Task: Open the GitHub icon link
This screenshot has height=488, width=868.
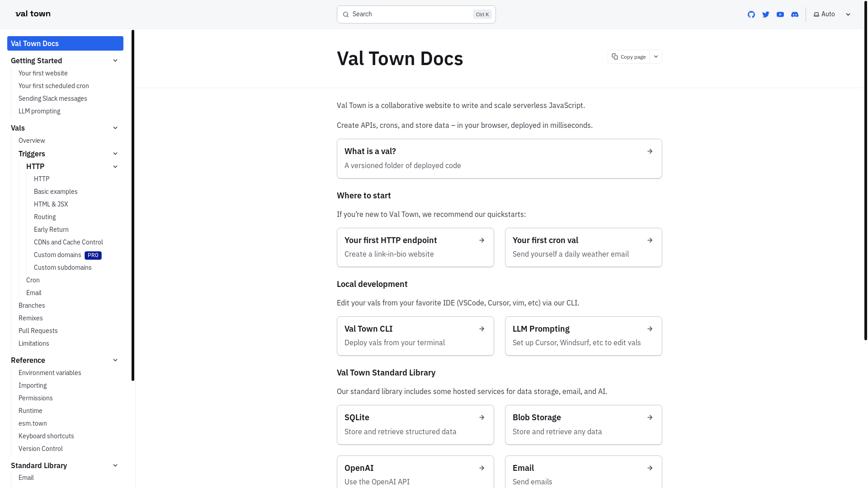Action: coord(751,14)
